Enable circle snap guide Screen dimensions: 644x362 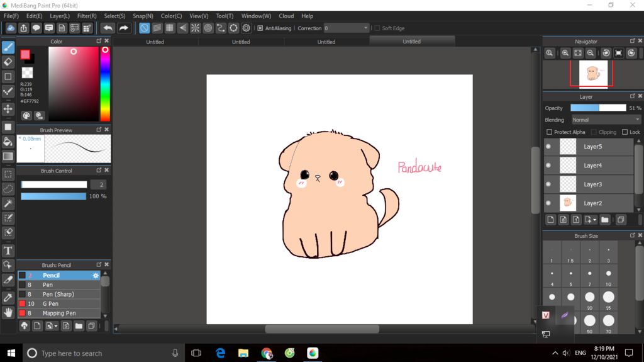(x=208, y=28)
